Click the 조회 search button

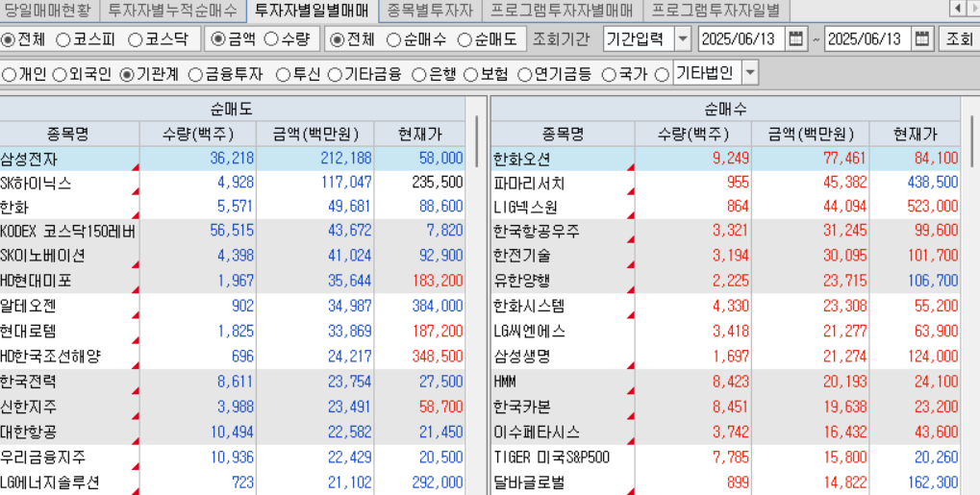(x=958, y=38)
